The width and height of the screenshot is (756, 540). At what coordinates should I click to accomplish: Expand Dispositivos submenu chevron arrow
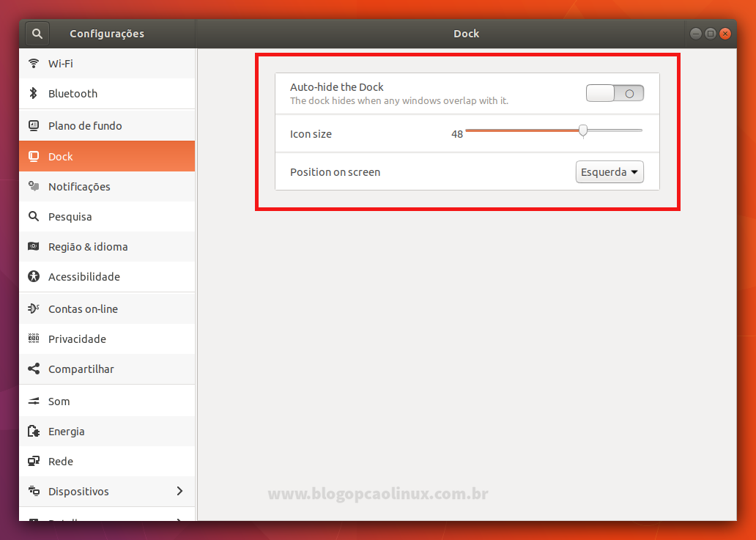(179, 491)
